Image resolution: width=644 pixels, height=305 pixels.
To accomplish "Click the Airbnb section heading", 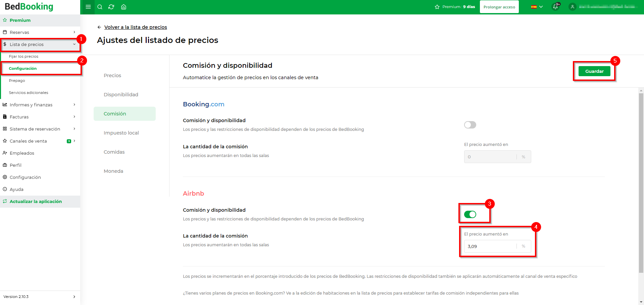I will point(193,194).
